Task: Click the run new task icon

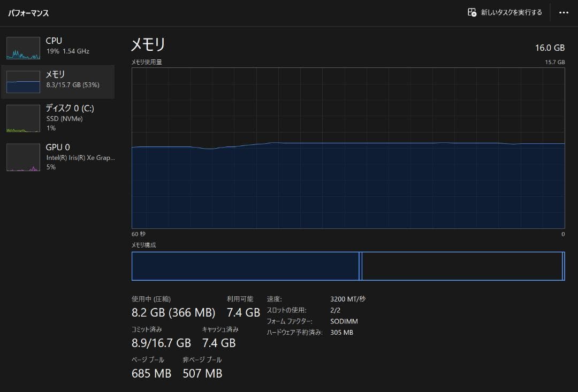Action: point(472,12)
